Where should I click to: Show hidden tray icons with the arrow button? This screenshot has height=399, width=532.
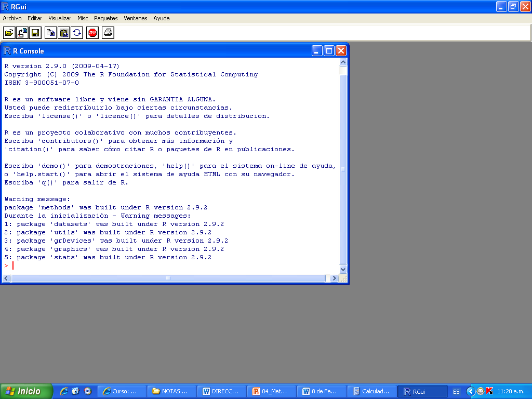pyautogui.click(x=471, y=391)
